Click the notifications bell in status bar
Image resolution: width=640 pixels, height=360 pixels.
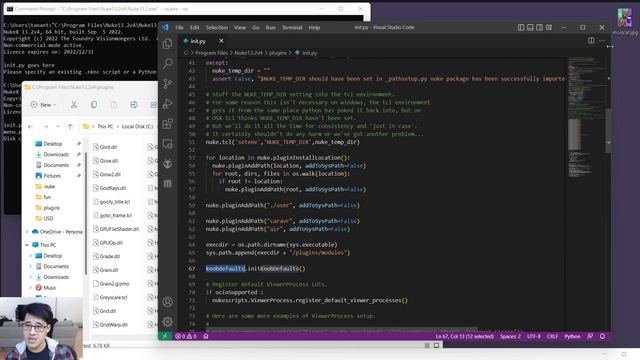click(602, 336)
